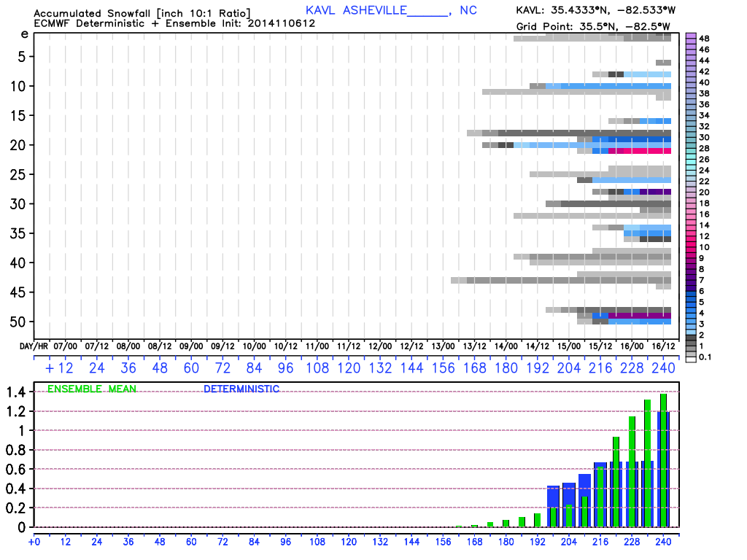
Task: Click the KAVL latitude/longitude coordinates text
Action: click(x=596, y=12)
